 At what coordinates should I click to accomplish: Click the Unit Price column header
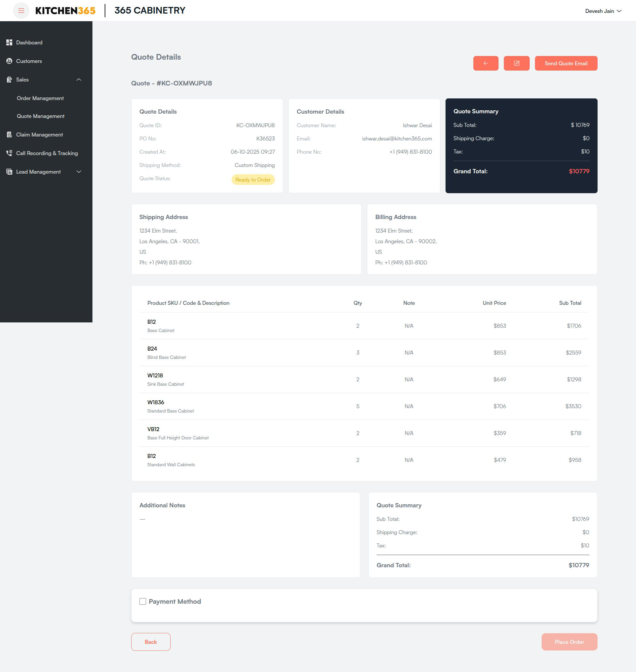coord(494,303)
